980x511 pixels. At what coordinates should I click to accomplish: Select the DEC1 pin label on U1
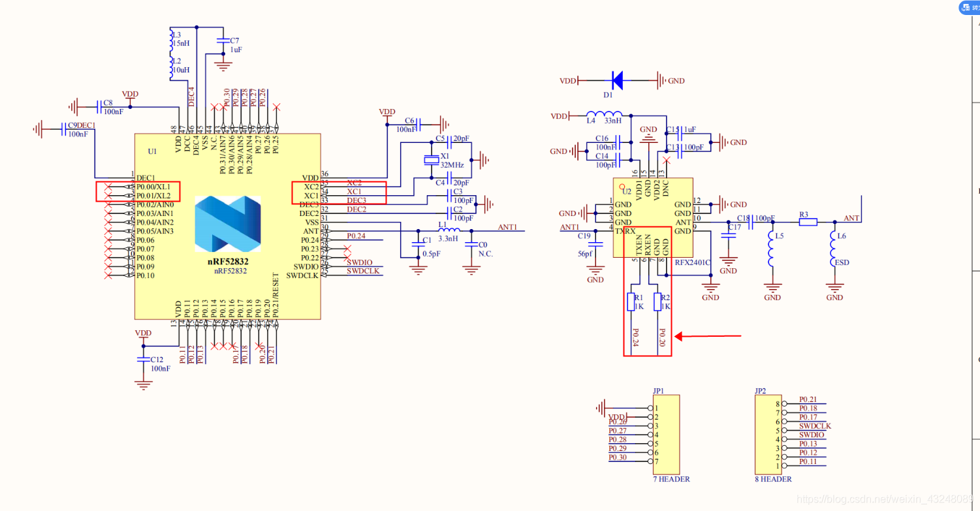pos(146,178)
